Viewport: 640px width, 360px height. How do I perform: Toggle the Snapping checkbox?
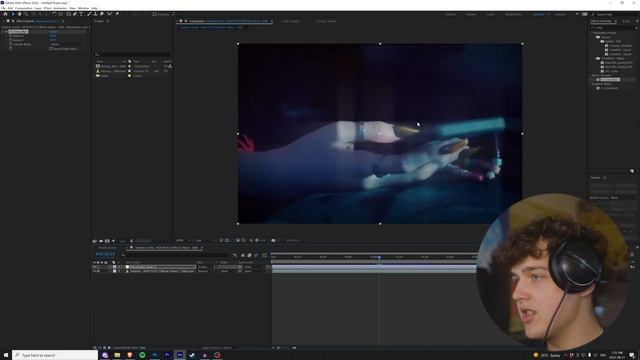pos(155,14)
